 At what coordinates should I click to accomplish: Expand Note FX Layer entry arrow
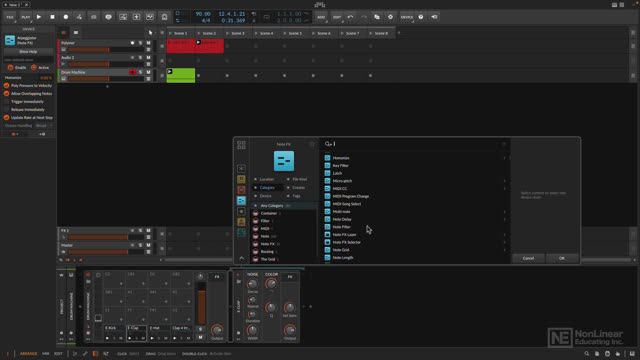coord(504,235)
